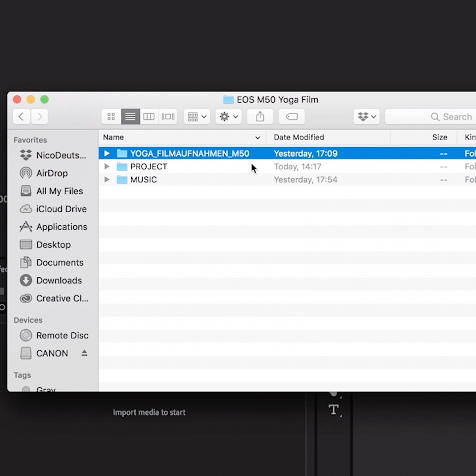Screen dimensions: 476x476
Task: Click the Yesterday, 17:54 date cell
Action: [x=305, y=179]
